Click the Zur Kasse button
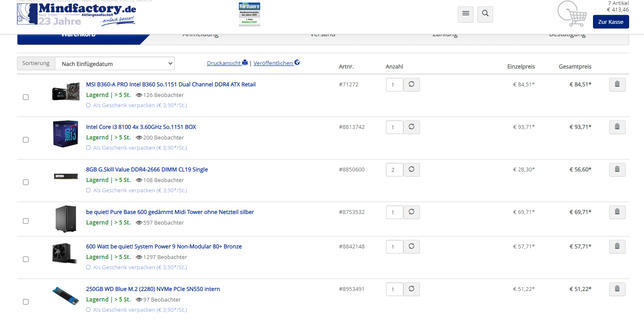This screenshot has width=644, height=319. tap(611, 22)
